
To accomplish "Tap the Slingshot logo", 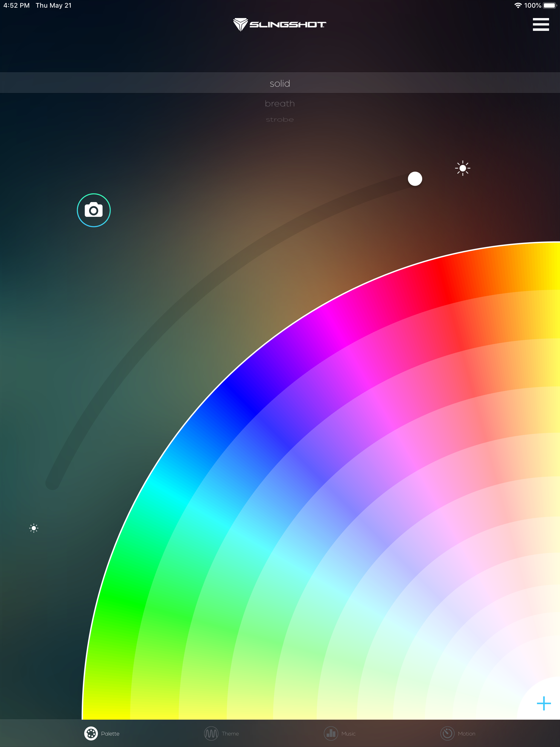I will 280,25.
